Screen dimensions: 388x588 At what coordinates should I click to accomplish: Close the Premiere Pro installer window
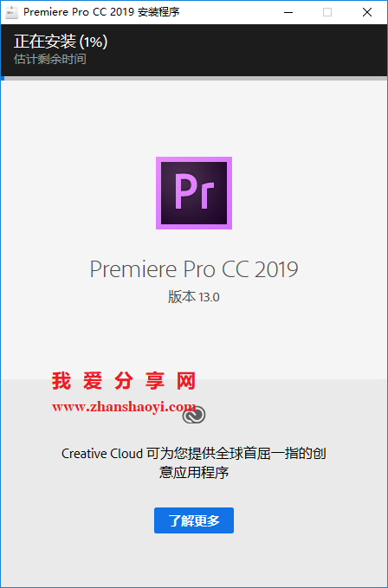(367, 12)
